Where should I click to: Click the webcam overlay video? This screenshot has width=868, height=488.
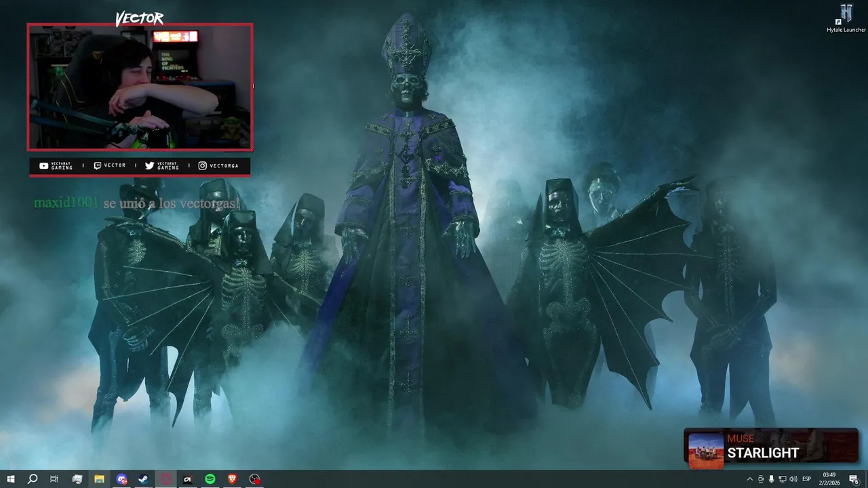tap(140, 87)
